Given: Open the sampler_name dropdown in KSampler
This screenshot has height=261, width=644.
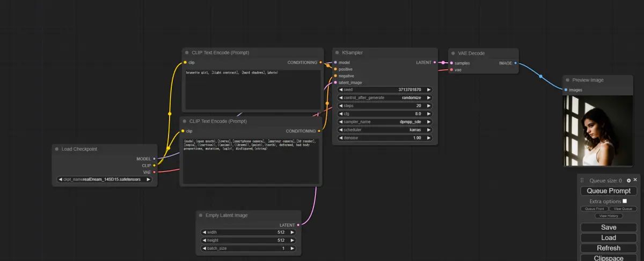Looking at the screenshot, I should [x=385, y=122].
